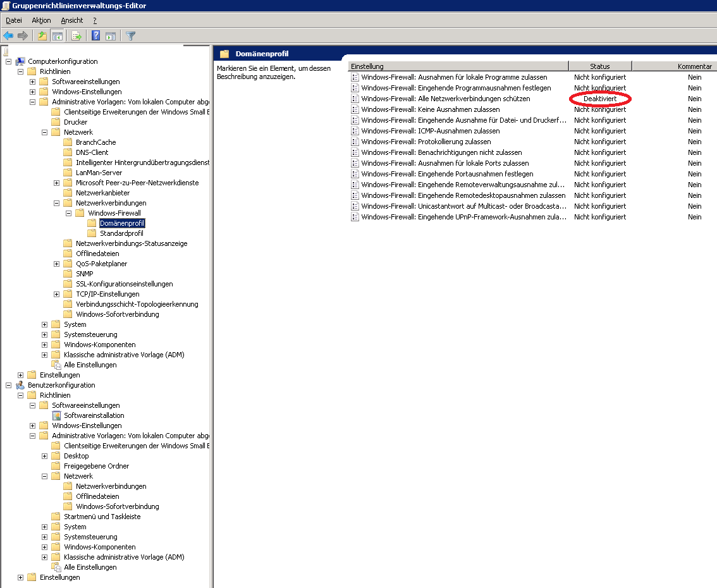Expand Microsoft Peer-zu-Peer-Netzwerkdienste
Screen dimensions: 717x588
[x=57, y=183]
